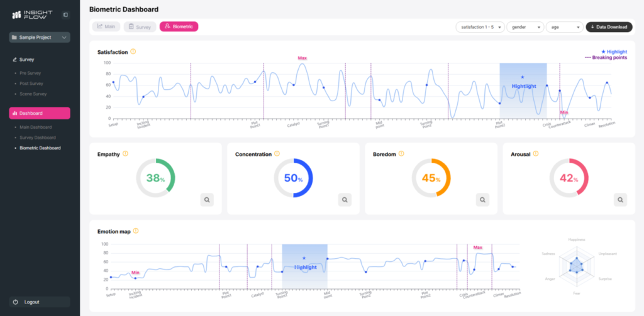This screenshot has height=316, width=644.
Task: Click the Insight Flow logo
Action: pos(34,14)
